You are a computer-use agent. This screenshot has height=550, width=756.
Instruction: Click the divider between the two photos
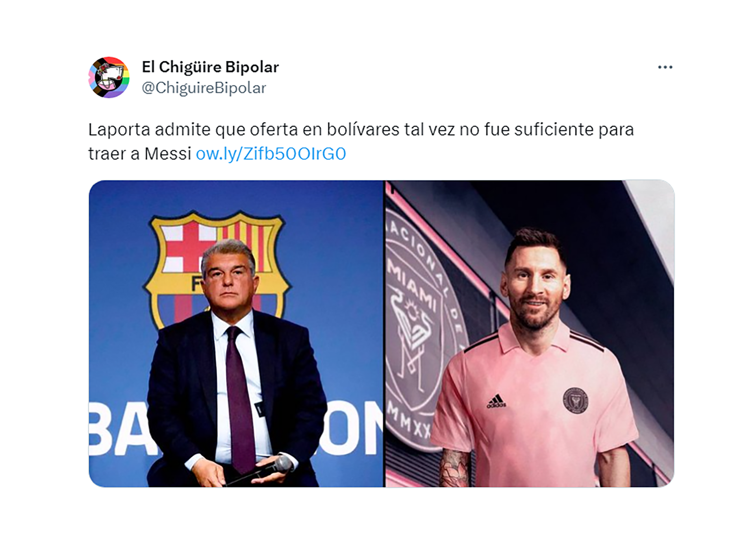(385, 334)
